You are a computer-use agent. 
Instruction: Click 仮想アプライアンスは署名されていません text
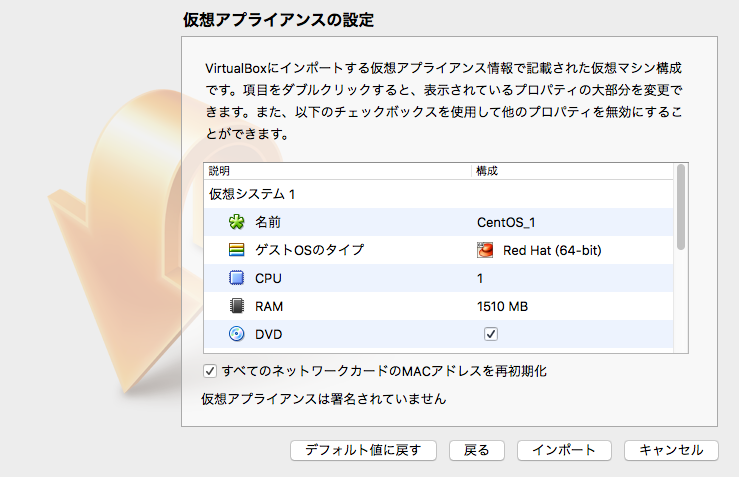(323, 399)
